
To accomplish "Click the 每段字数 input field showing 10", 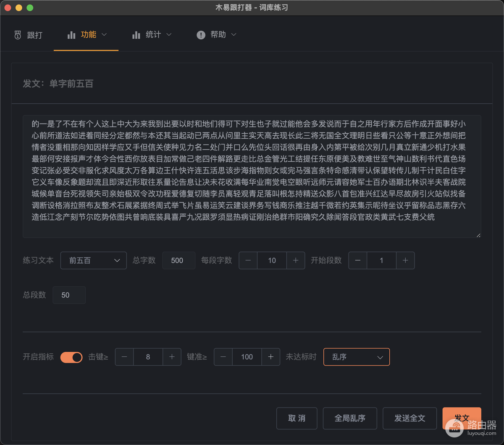I will coord(272,261).
